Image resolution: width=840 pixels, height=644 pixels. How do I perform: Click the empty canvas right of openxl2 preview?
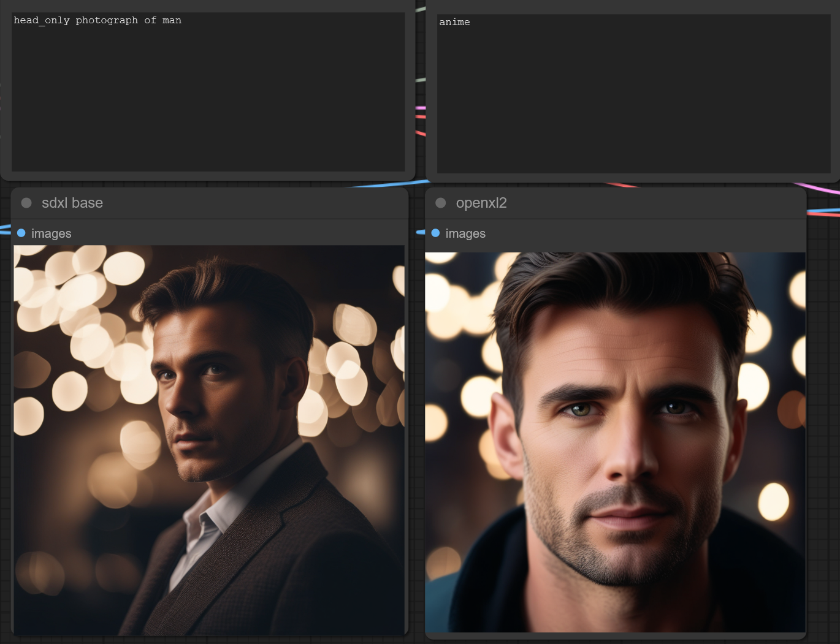pyautogui.click(x=823, y=429)
